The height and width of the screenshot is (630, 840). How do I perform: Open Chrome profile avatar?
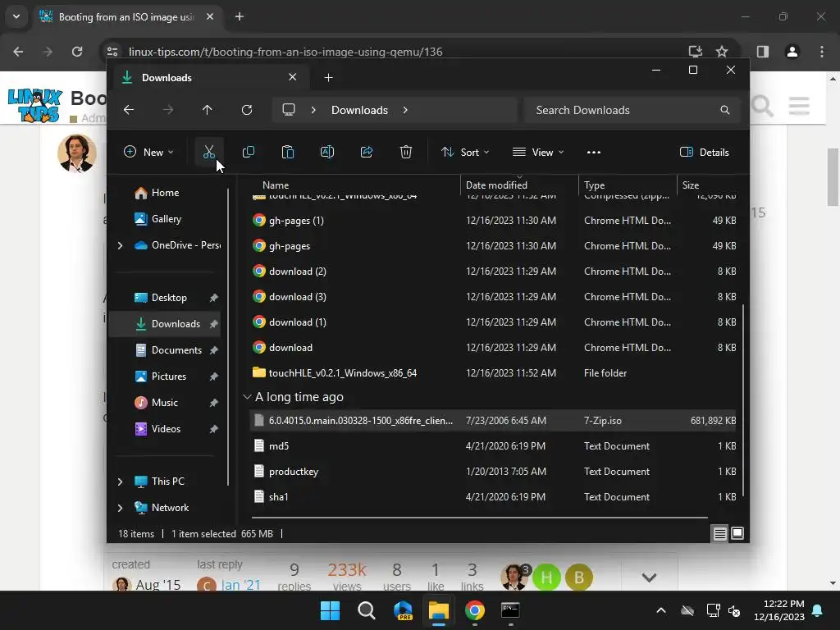tap(792, 52)
